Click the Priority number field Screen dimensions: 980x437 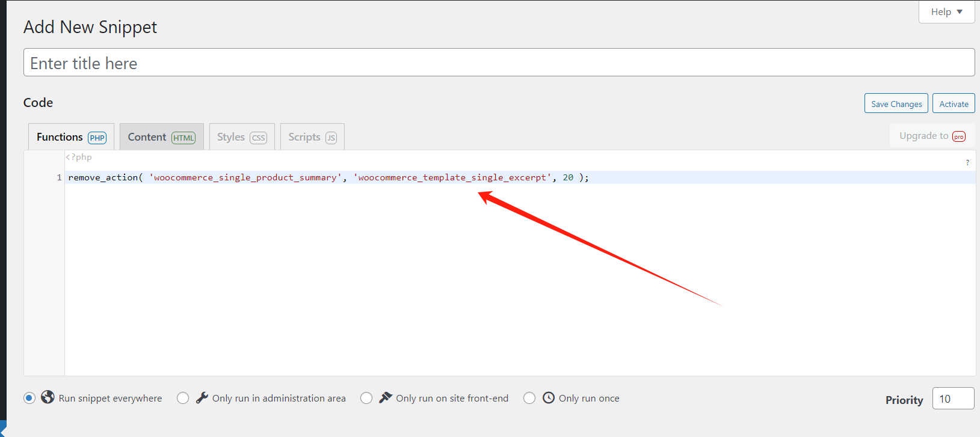point(953,399)
